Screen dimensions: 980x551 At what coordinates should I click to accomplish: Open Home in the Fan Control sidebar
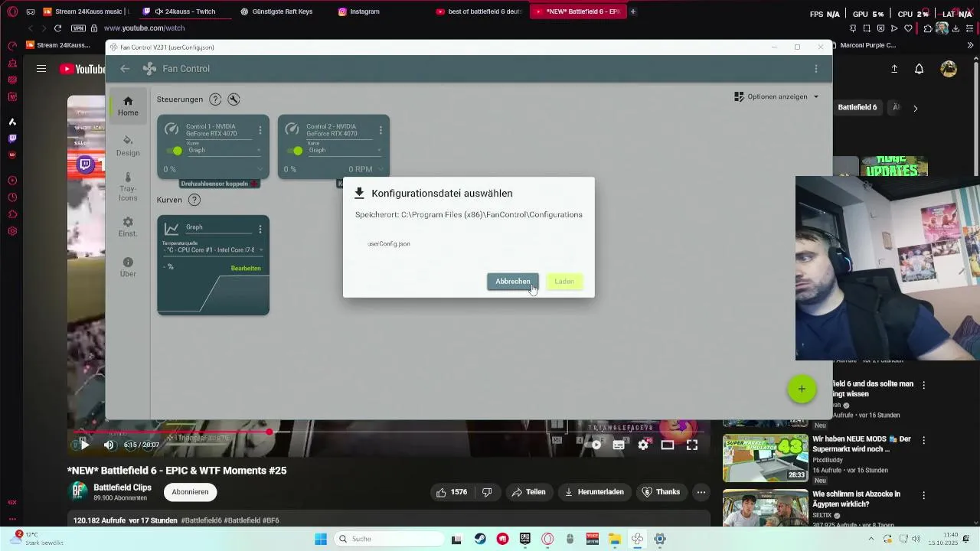(x=128, y=106)
